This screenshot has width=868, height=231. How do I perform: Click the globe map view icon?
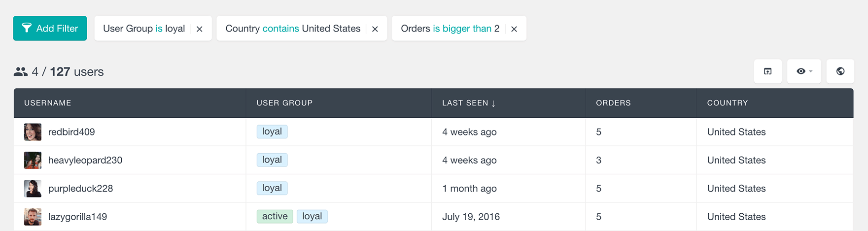click(840, 71)
